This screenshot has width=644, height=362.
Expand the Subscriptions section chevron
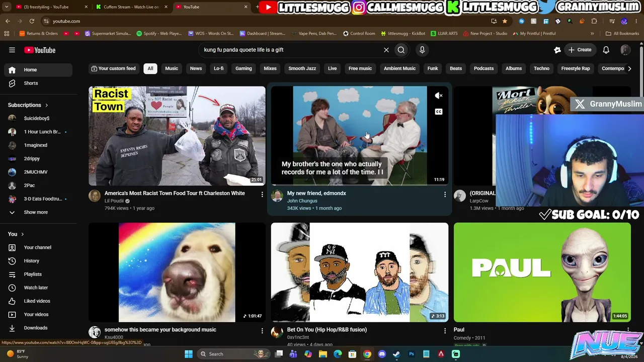pos(47,105)
